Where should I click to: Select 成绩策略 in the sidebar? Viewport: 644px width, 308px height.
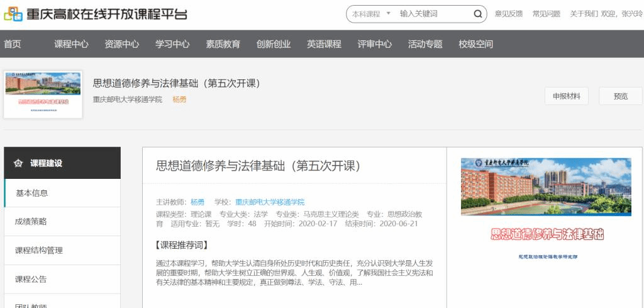pyautogui.click(x=31, y=221)
